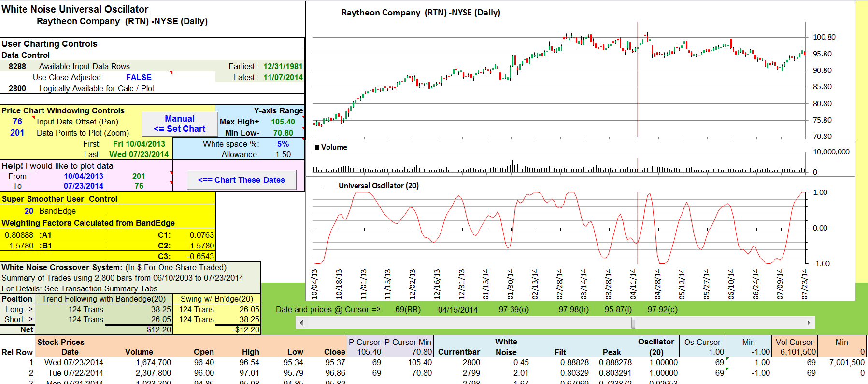This screenshot has width=868, height=384.
Task: Select the cursor high price 97.98(h)
Action: click(x=573, y=309)
